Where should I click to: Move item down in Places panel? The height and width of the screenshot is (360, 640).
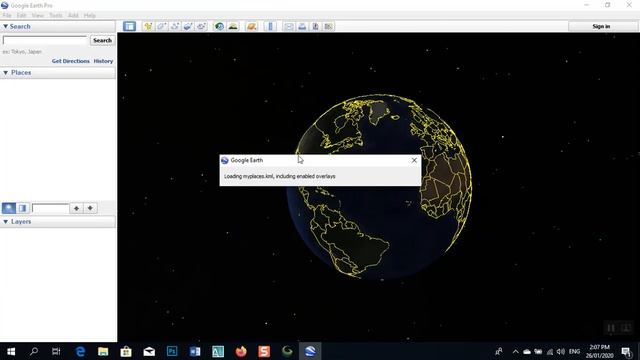(90, 208)
